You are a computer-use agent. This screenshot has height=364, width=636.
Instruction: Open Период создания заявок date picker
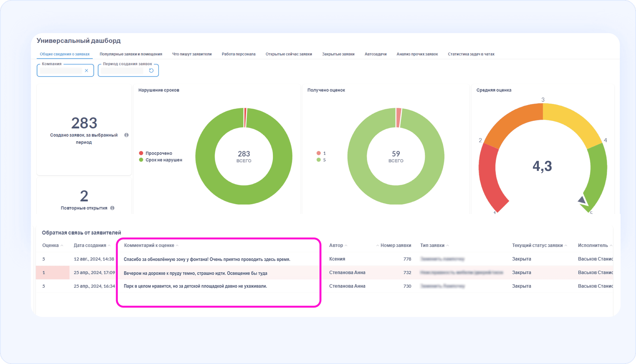click(x=122, y=71)
